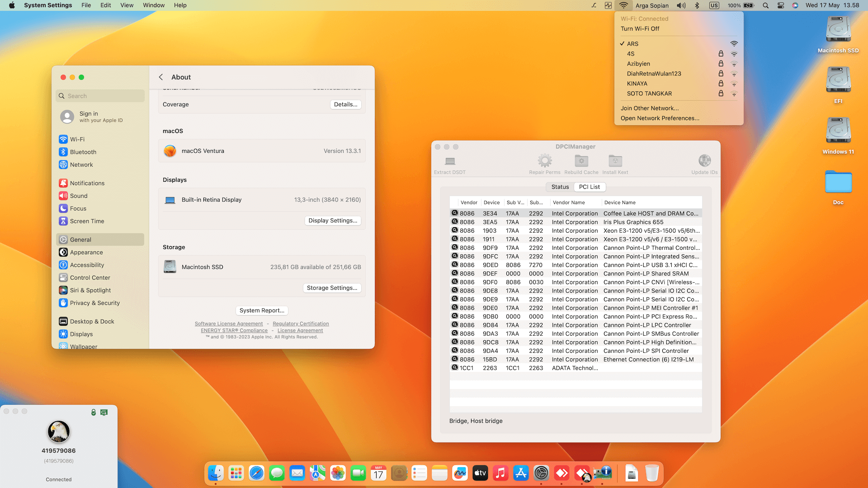Open the Window menu

pos(154,5)
